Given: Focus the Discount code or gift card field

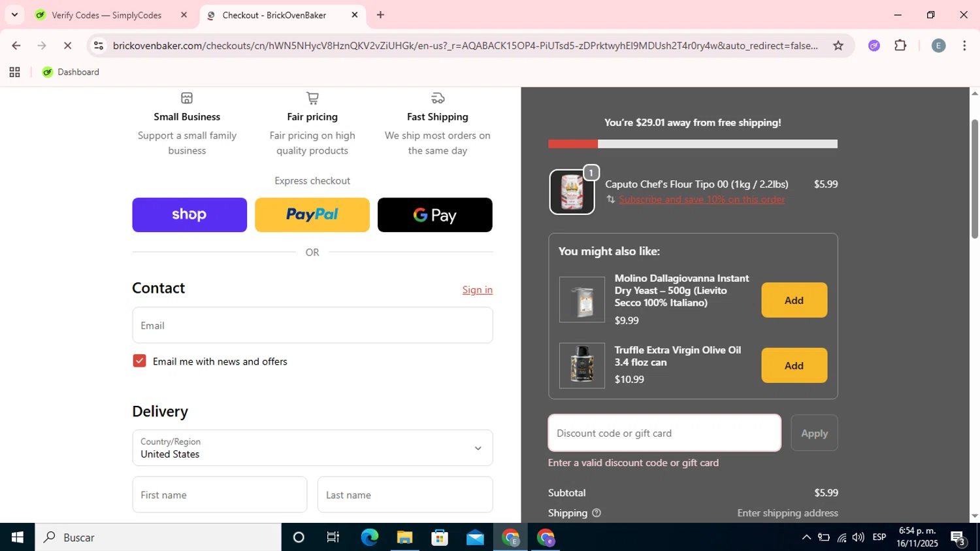Looking at the screenshot, I should click(664, 433).
